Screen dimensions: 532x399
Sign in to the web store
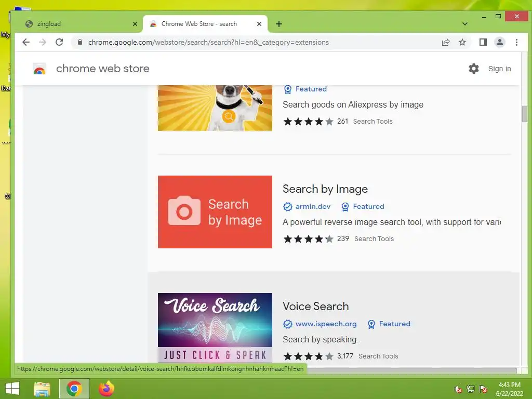499,69
